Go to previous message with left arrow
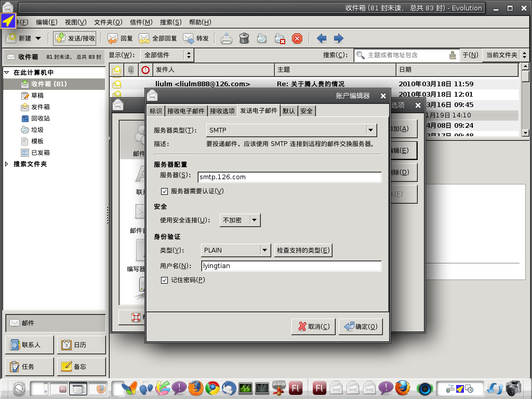 (x=322, y=38)
